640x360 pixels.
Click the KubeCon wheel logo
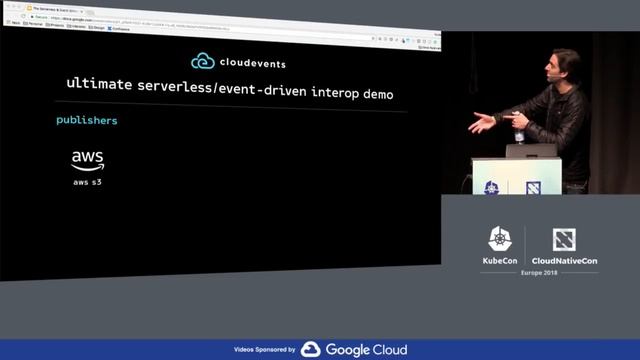pyautogui.click(x=500, y=239)
